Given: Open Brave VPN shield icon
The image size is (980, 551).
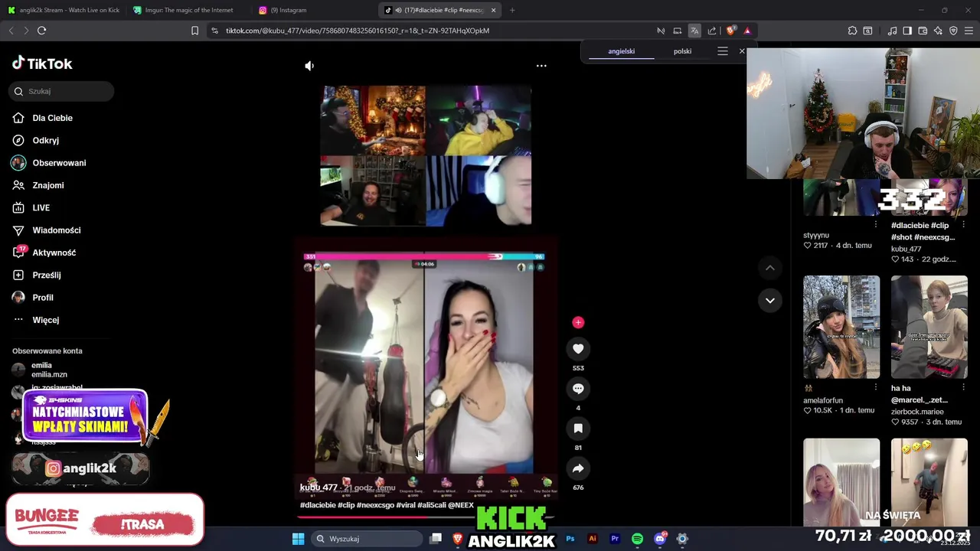Looking at the screenshot, I should tap(953, 31).
